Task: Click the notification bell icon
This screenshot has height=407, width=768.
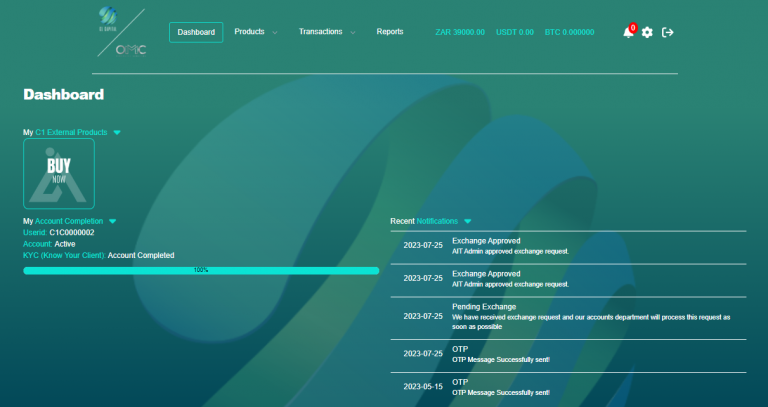Action: pyautogui.click(x=628, y=33)
